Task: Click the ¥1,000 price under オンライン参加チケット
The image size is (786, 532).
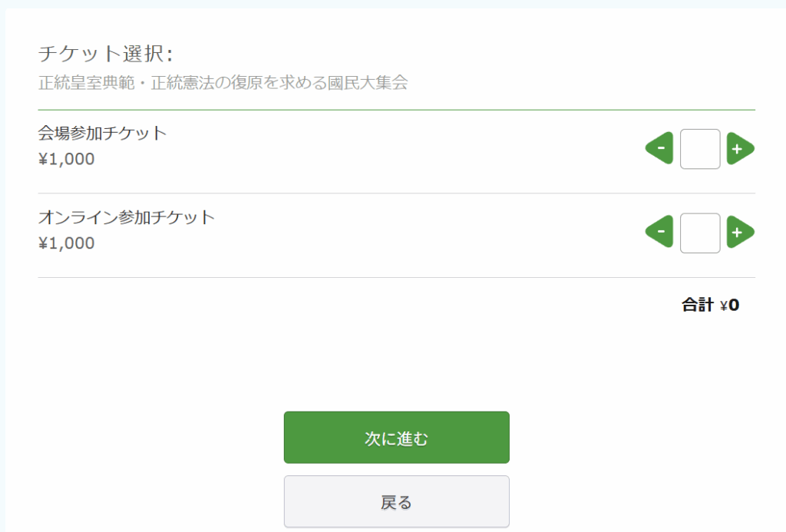Action: (x=66, y=243)
